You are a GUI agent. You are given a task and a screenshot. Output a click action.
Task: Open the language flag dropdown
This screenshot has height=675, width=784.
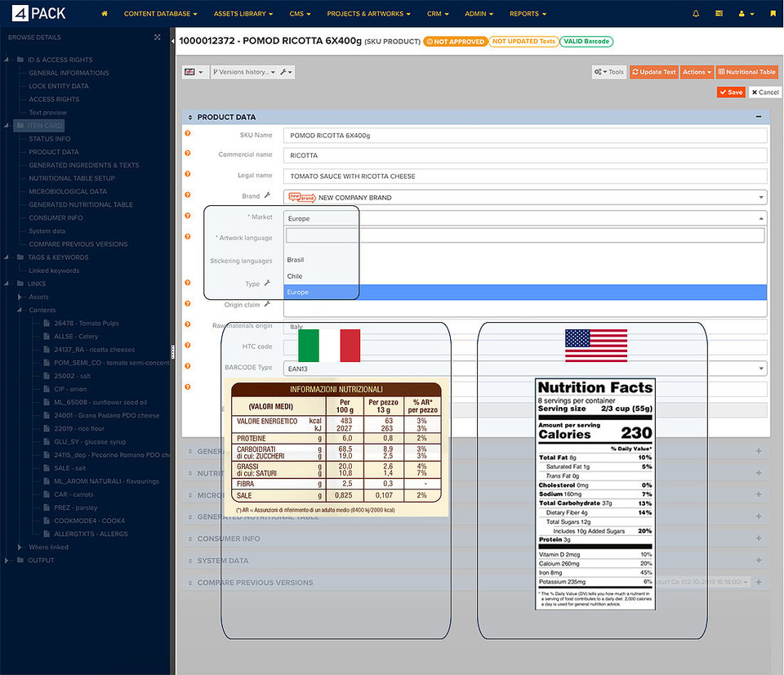click(x=194, y=72)
